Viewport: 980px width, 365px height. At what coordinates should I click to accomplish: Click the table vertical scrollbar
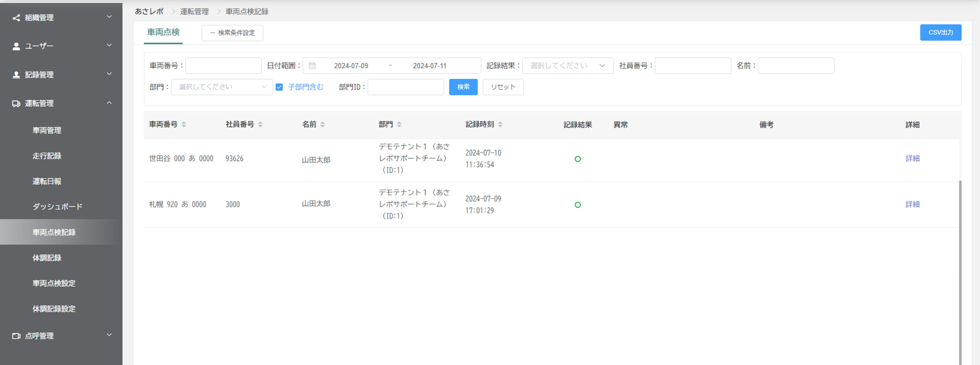click(x=960, y=272)
